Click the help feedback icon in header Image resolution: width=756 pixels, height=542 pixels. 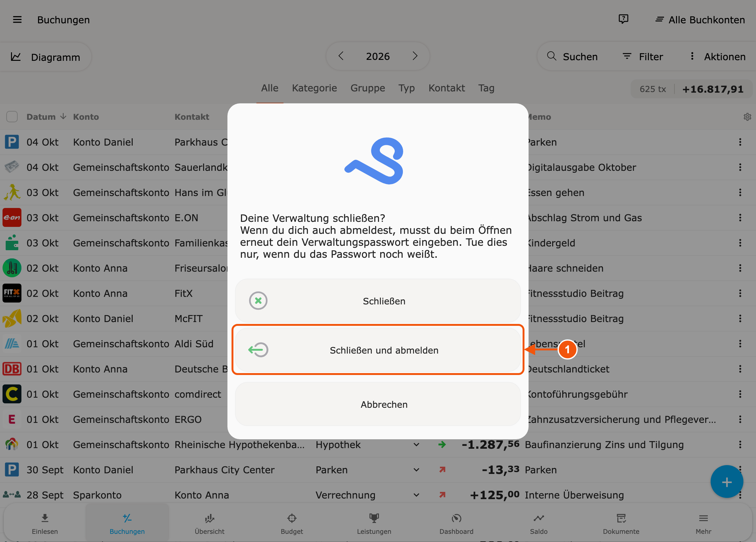623,19
